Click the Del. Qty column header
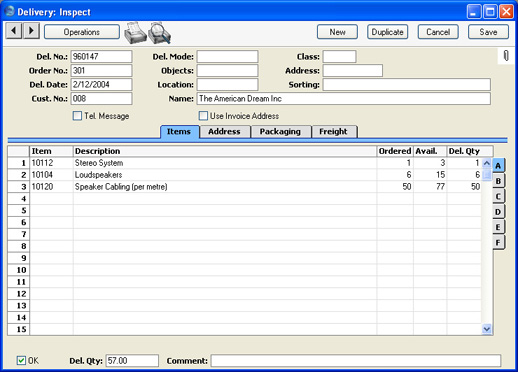Screen dimensions: 518x372 point(470,151)
